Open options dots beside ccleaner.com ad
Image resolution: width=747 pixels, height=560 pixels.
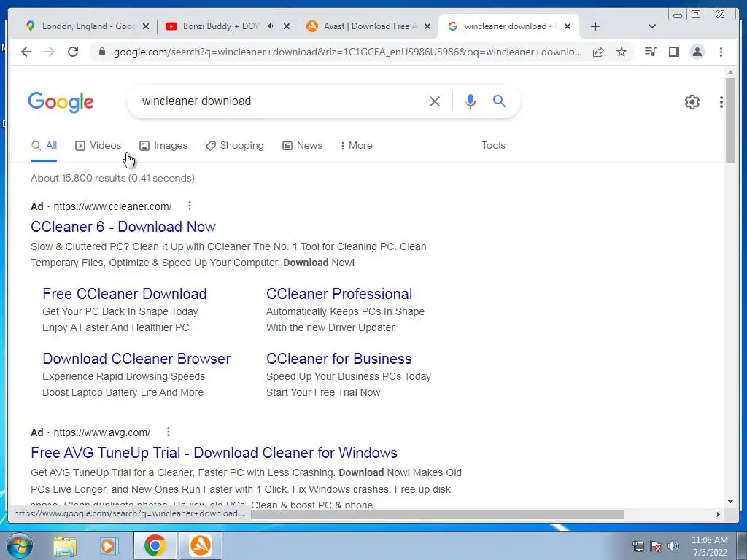[190, 206]
